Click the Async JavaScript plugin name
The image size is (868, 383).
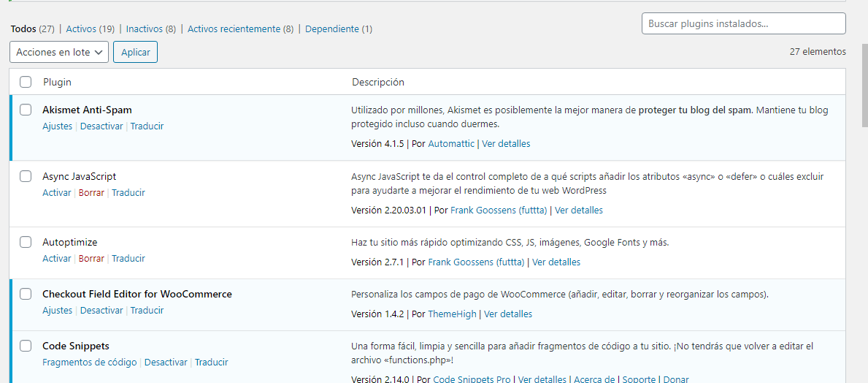(79, 176)
